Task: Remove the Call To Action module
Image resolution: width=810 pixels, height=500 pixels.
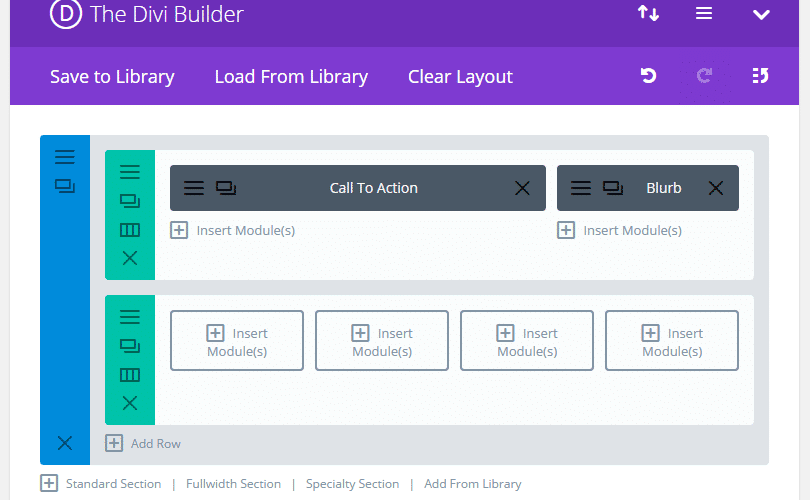Action: click(x=522, y=188)
